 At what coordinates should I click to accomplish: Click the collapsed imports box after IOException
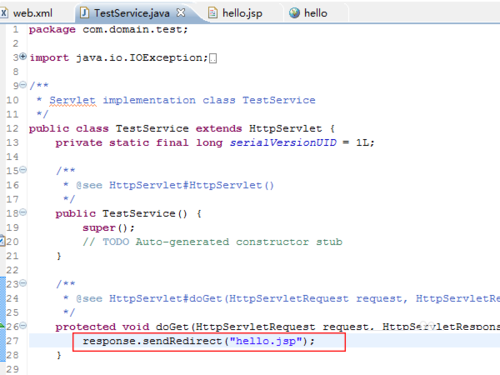pyautogui.click(x=213, y=58)
